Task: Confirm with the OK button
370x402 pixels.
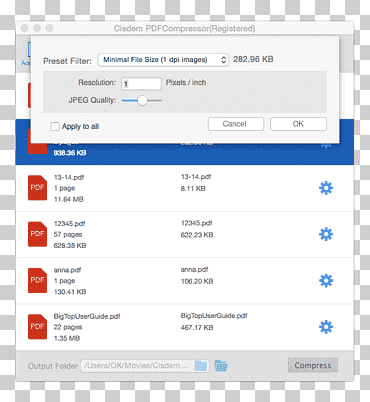Action: [x=298, y=124]
